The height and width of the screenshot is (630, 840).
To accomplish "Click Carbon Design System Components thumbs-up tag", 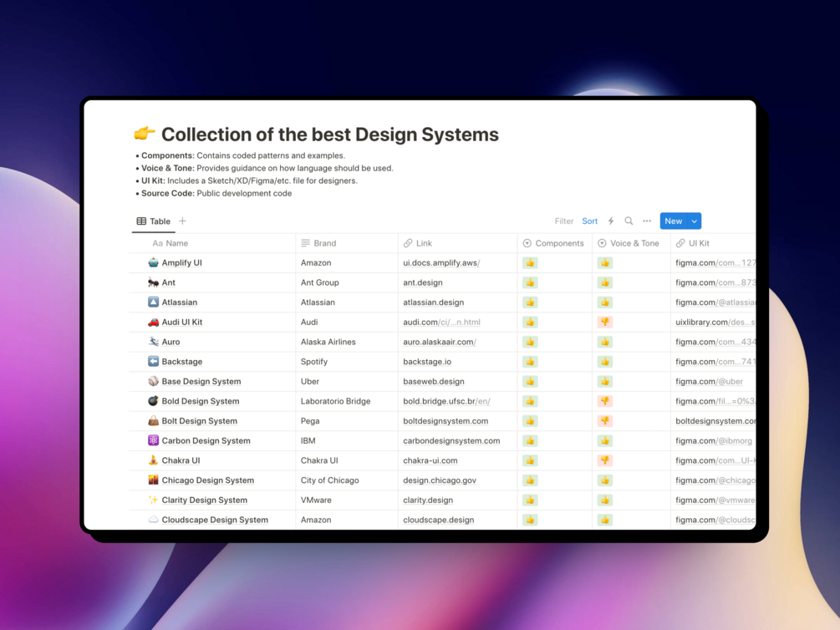I will click(x=530, y=440).
